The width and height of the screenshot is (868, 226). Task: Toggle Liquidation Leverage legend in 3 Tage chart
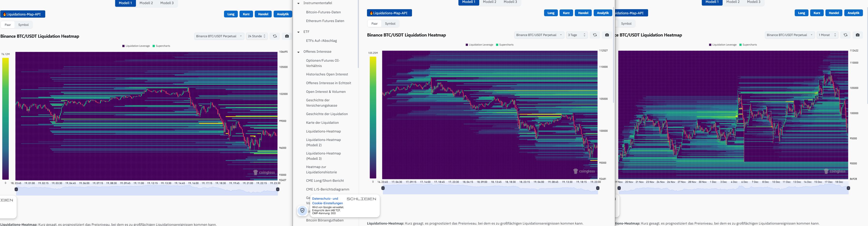click(x=479, y=44)
